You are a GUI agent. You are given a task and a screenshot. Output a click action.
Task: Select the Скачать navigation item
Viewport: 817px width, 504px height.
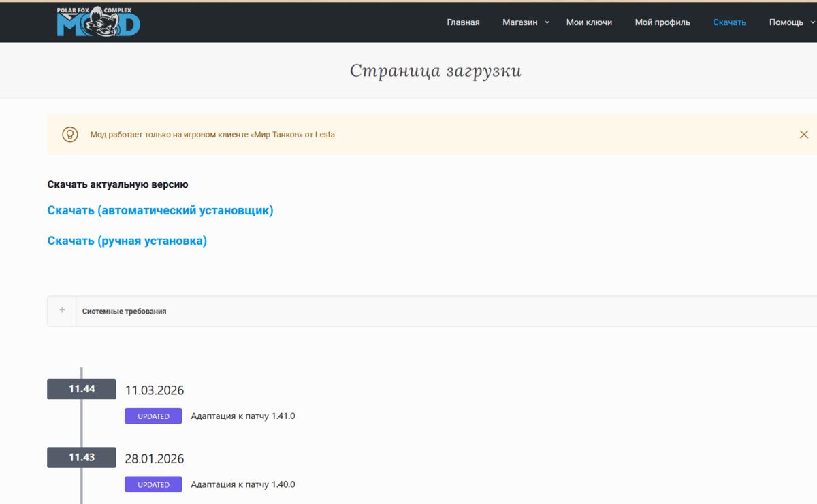tap(729, 22)
